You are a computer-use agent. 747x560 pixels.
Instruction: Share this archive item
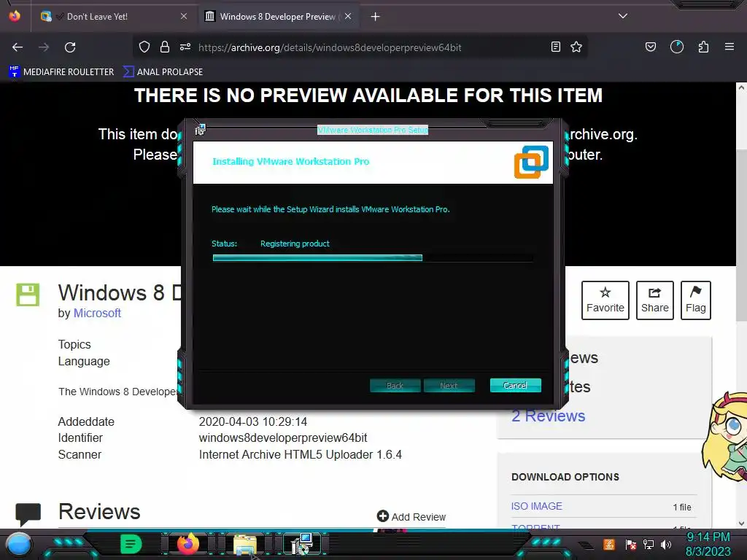pyautogui.click(x=654, y=300)
